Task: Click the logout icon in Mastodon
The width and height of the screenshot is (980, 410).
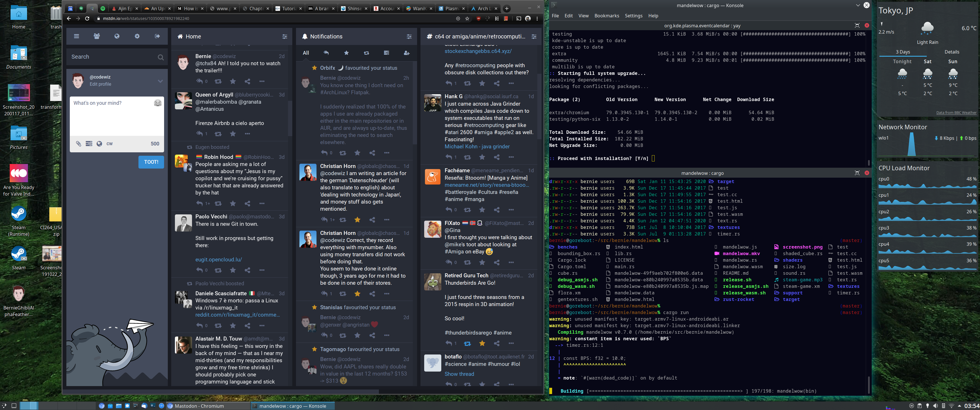Action: [x=157, y=36]
